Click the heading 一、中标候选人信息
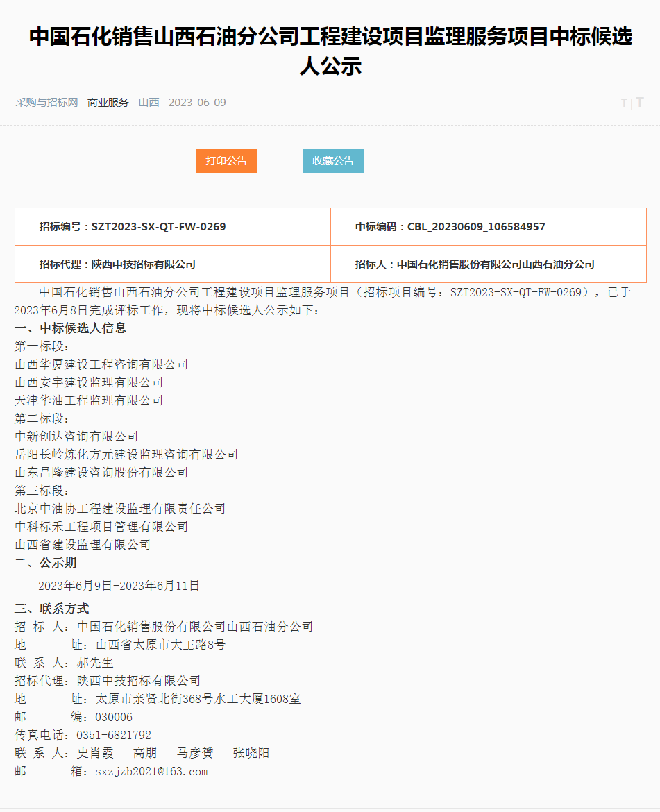Image resolution: width=660 pixels, height=812 pixels. 70,328
